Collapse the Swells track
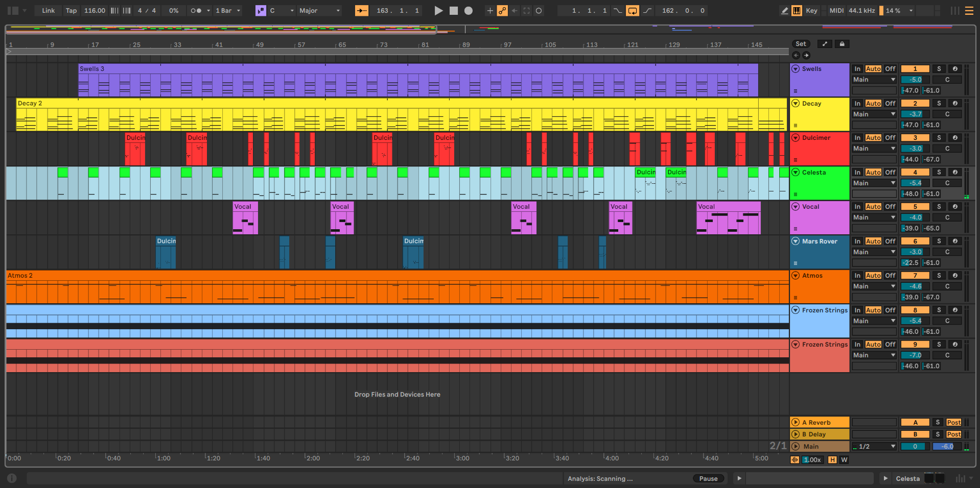 tap(795, 69)
